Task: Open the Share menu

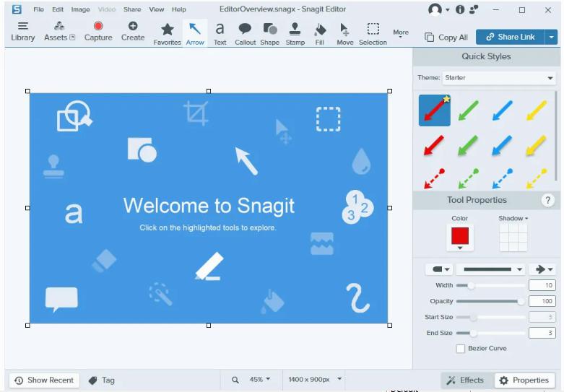Action: point(132,9)
